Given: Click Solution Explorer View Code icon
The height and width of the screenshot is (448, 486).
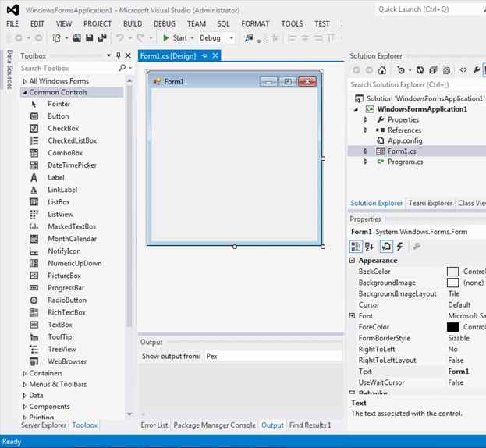Looking at the screenshot, I should (463, 70).
